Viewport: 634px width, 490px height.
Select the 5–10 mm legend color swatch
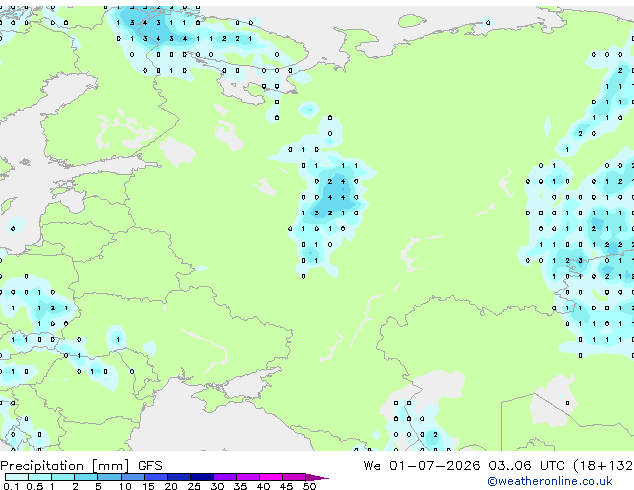(x=109, y=477)
